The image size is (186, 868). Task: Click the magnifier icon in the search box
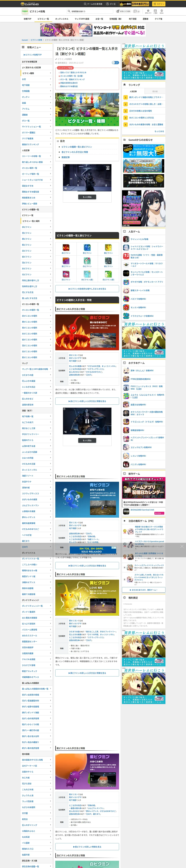(x=70, y=11)
